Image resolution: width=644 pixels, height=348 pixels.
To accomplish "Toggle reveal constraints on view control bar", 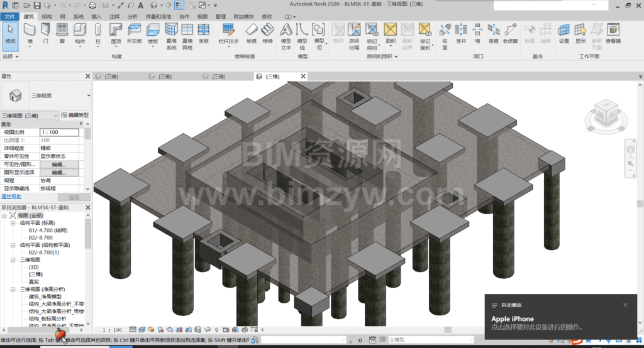I will click(254, 330).
